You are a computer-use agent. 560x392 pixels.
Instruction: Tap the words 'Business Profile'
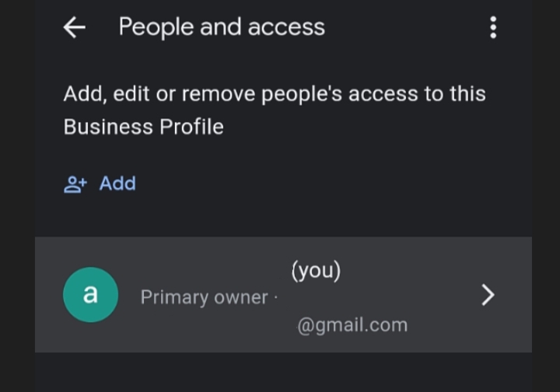(x=144, y=127)
